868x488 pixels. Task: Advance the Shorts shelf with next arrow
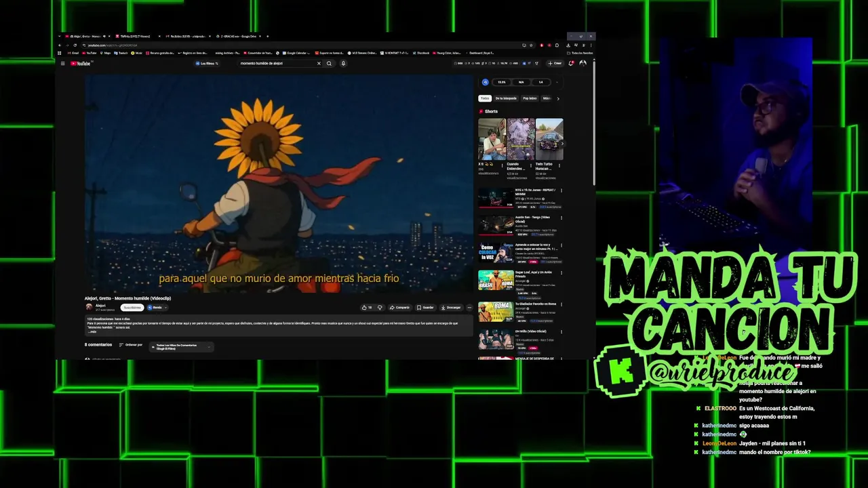[x=561, y=143]
